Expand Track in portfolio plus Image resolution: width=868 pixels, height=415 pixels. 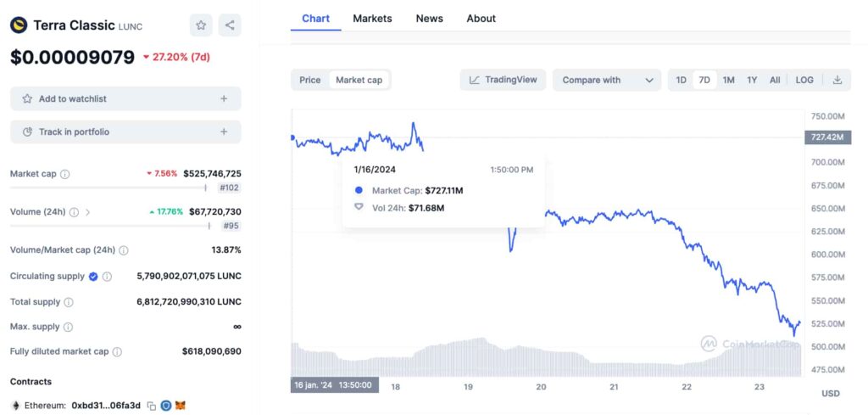tap(224, 132)
